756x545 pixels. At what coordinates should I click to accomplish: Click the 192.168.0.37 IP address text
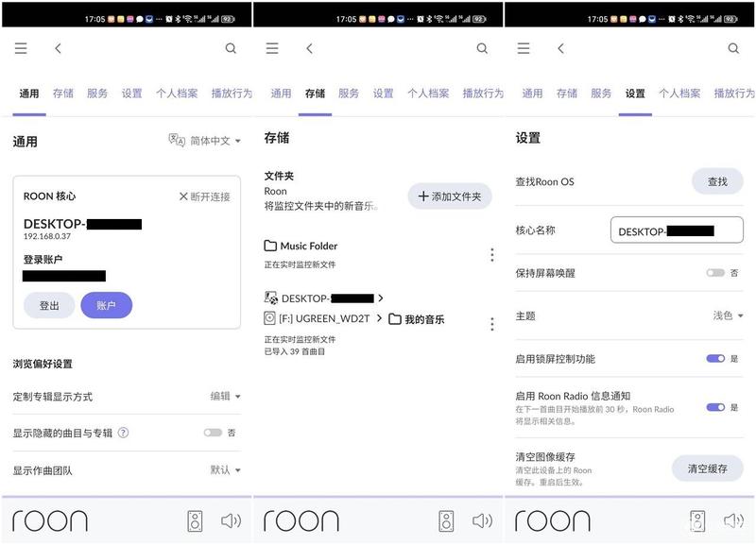[x=47, y=236]
